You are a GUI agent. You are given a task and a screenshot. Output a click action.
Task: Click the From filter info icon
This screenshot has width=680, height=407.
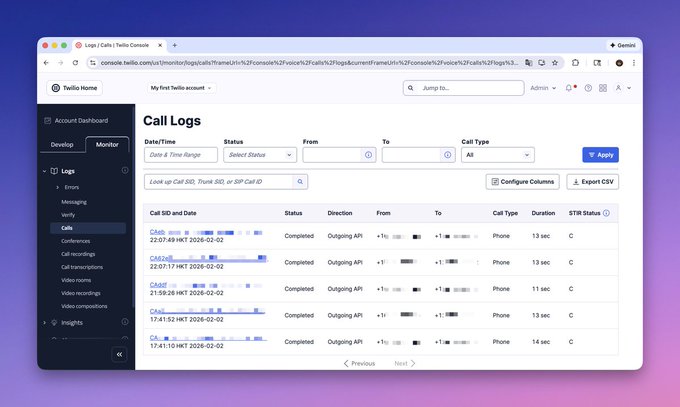click(x=368, y=155)
